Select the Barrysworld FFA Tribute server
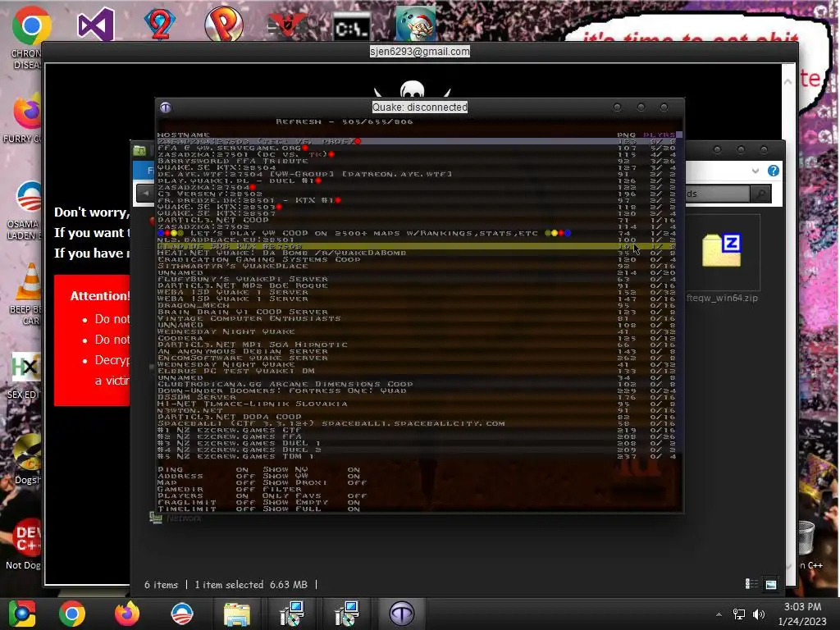The image size is (840, 630). pos(416,161)
